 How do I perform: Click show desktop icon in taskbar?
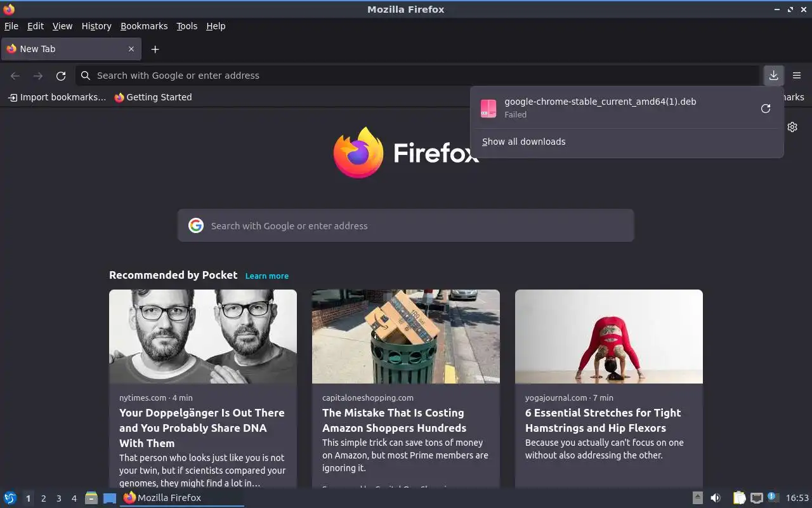(110, 498)
